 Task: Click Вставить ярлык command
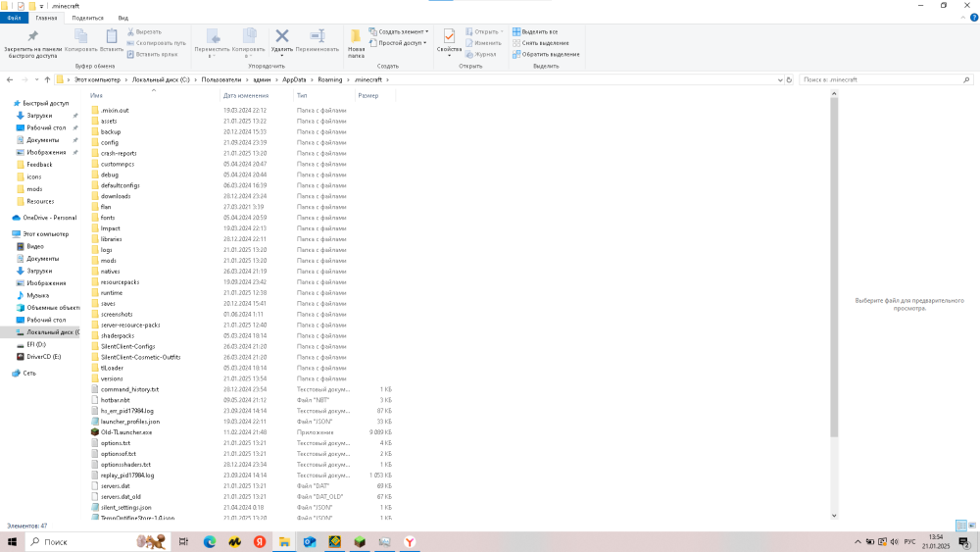pos(153,54)
